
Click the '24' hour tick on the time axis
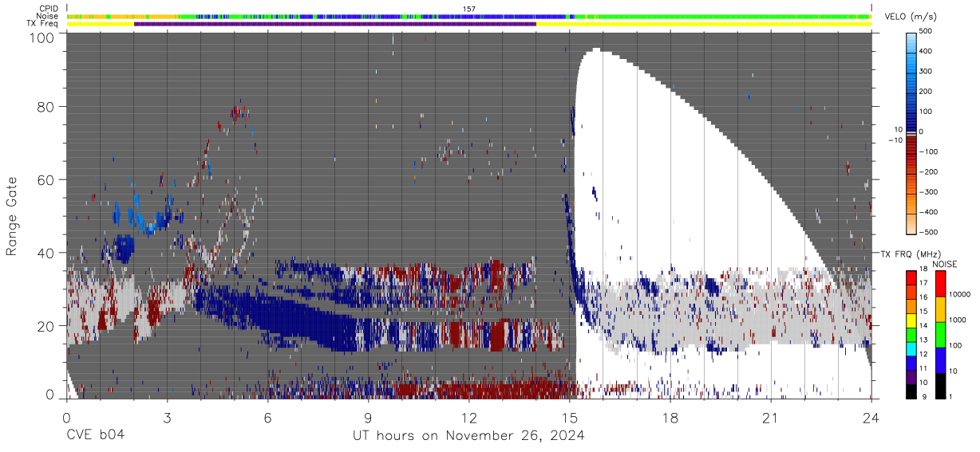(871, 417)
